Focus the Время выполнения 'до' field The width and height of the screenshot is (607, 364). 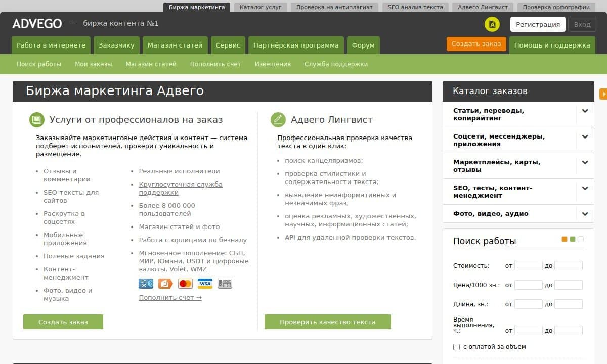[x=569, y=331]
